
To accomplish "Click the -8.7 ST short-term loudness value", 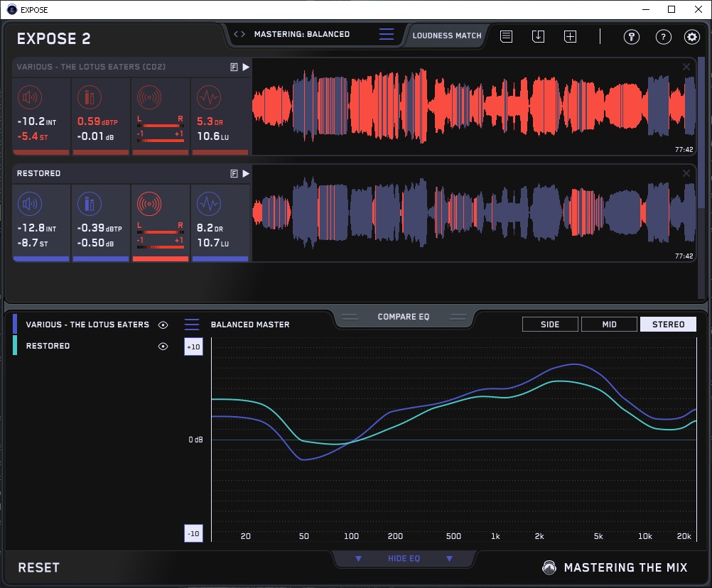I will pos(33,243).
